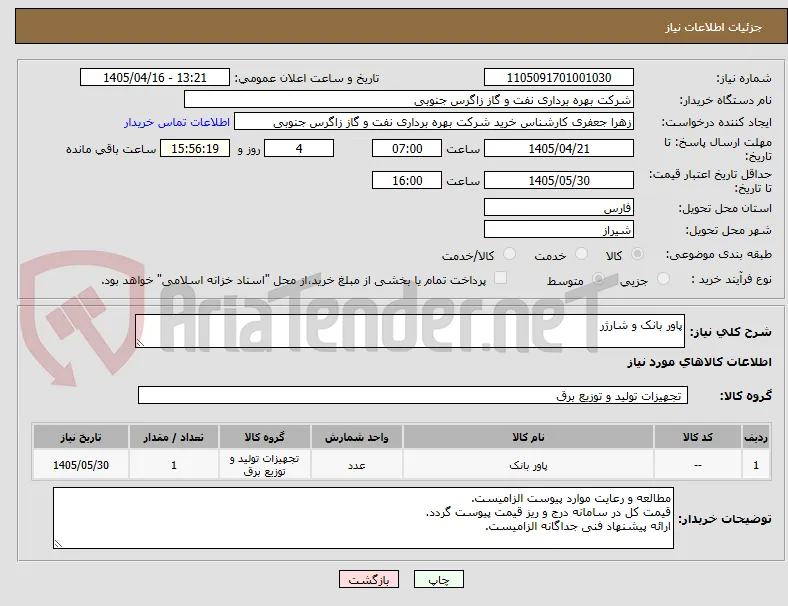
Task: Toggle the اسناد خزانه اسلامی payment checkbox
Action: tap(501, 278)
